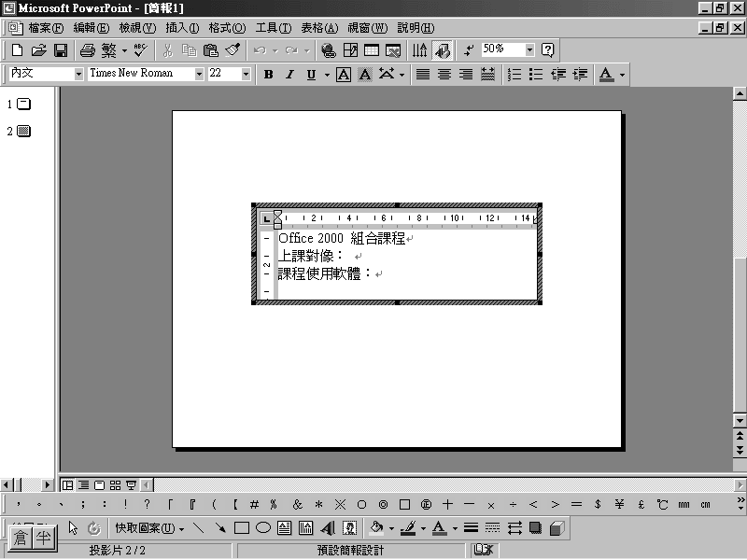747x560 pixels.
Task: Switch to Slide Sorter view button
Action: click(x=115, y=484)
